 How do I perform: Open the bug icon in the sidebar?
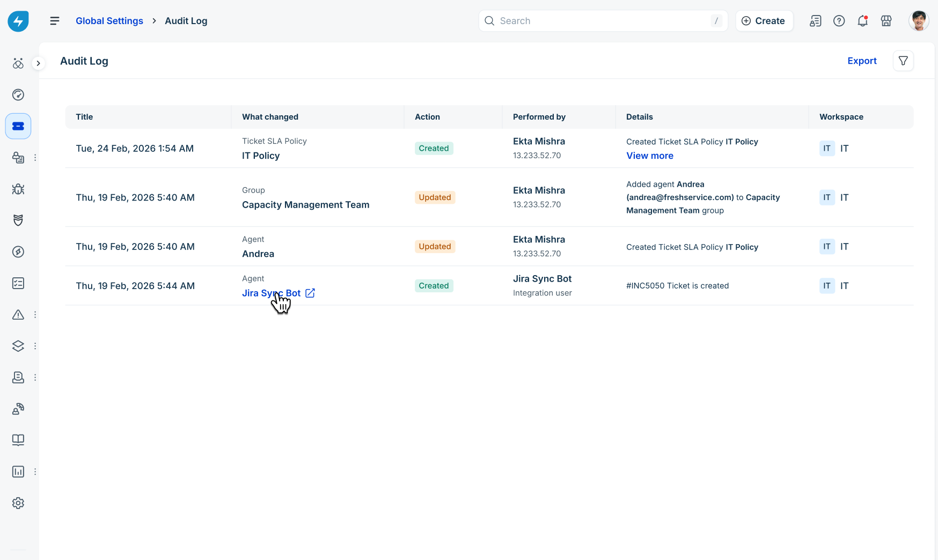coord(18,189)
